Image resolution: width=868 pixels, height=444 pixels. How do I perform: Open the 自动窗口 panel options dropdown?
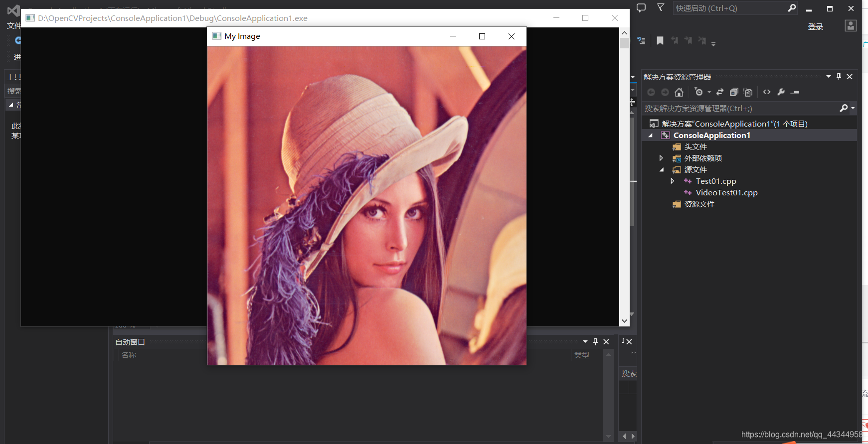[x=585, y=342]
